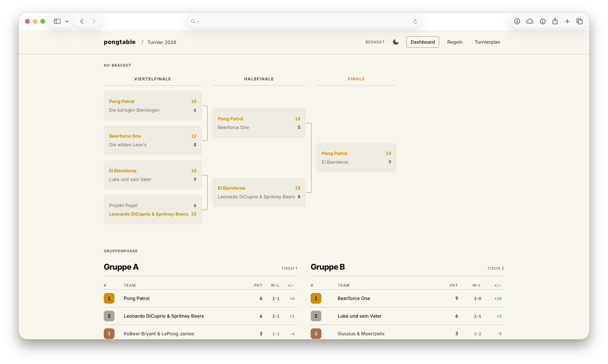Switch to the Regeln tab
Image resolution: width=608 pixels, height=364 pixels.
pos(454,42)
